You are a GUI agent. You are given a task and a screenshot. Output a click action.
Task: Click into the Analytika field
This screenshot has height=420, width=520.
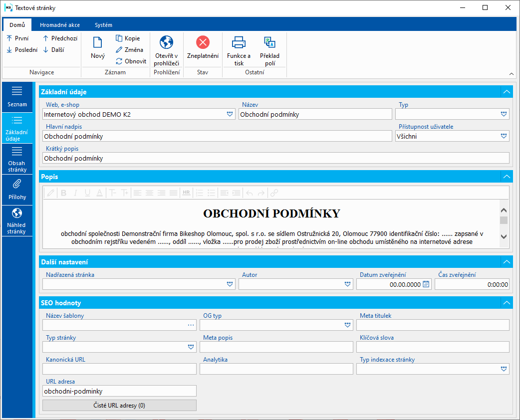point(276,369)
